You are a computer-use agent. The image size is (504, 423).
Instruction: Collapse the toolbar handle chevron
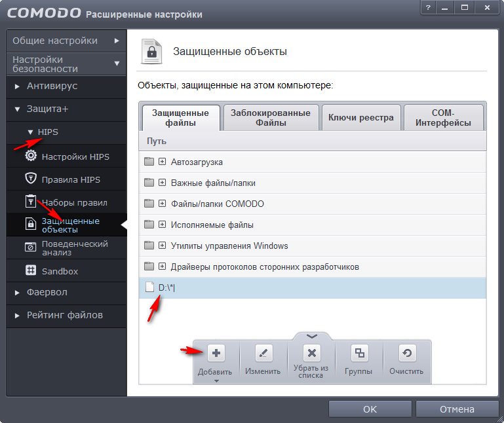pyautogui.click(x=312, y=337)
